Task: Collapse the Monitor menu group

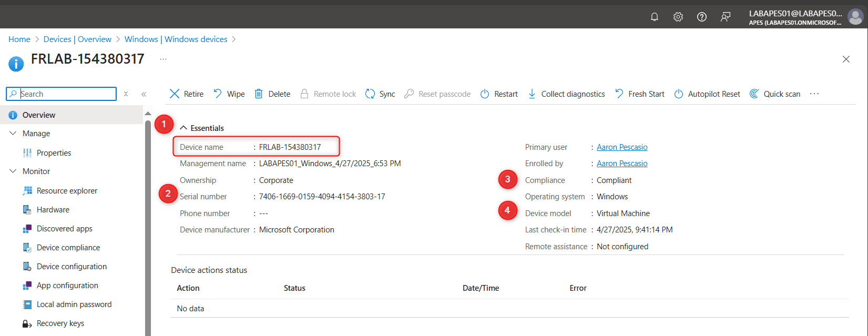Action: 14,171
